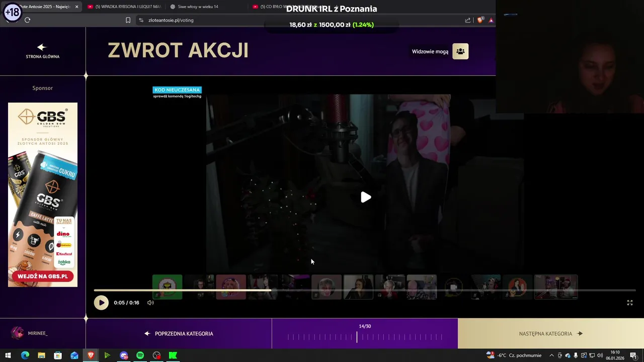Click the viewers group icon button
This screenshot has width=644, height=362.
[x=460, y=51]
